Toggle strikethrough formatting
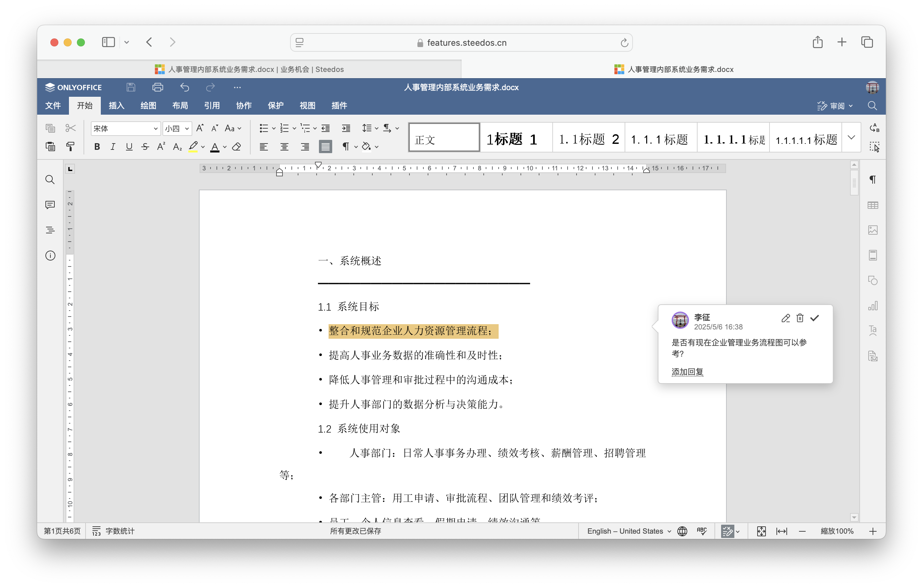The image size is (923, 588). pyautogui.click(x=145, y=147)
